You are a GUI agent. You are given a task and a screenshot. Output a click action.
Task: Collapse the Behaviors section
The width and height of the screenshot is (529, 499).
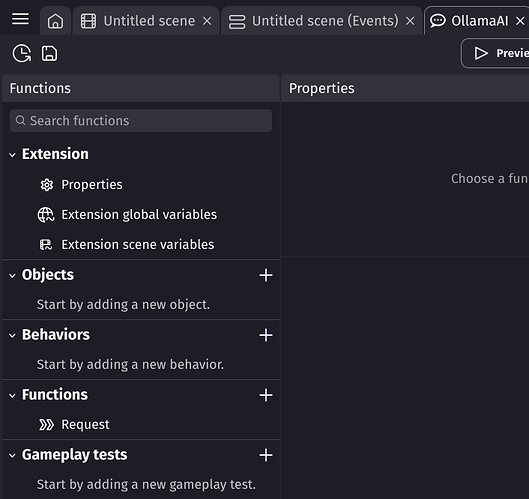click(12, 336)
